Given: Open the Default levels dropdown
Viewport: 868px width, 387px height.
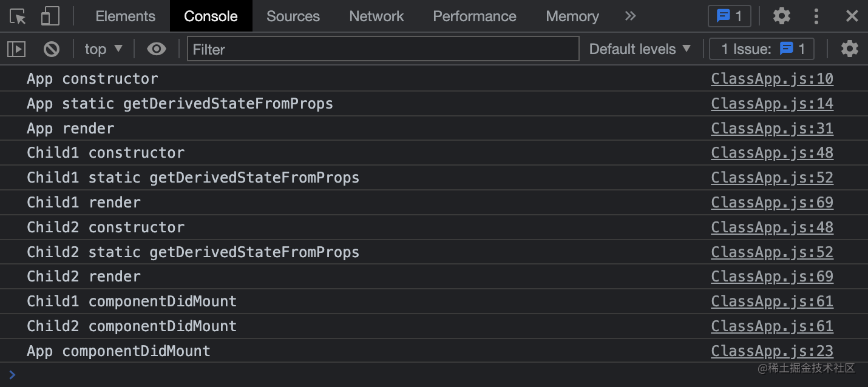Looking at the screenshot, I should 640,49.
